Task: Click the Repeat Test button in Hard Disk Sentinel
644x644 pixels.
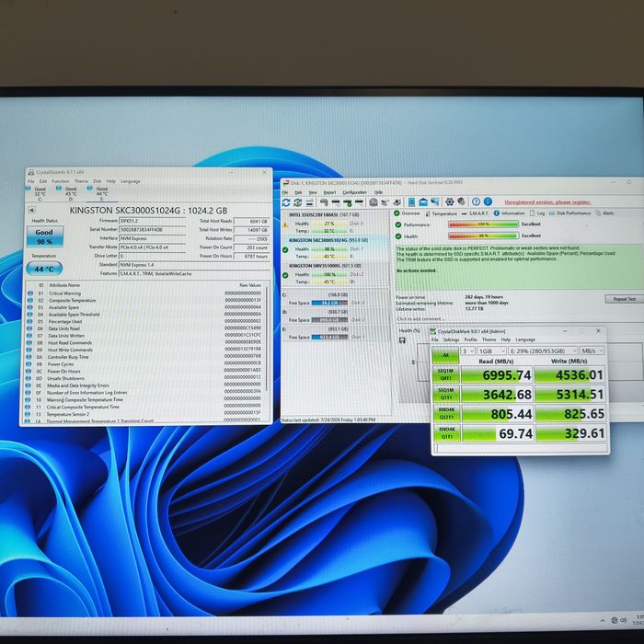Action: [625, 299]
